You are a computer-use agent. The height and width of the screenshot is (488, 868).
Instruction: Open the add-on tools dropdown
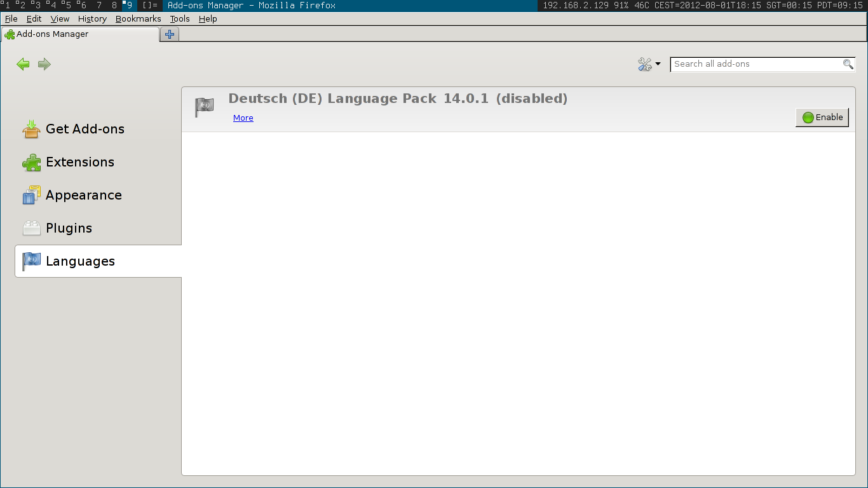tap(649, 64)
